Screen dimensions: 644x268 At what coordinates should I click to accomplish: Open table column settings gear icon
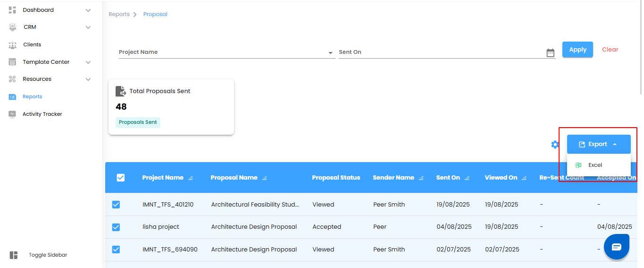tap(555, 145)
